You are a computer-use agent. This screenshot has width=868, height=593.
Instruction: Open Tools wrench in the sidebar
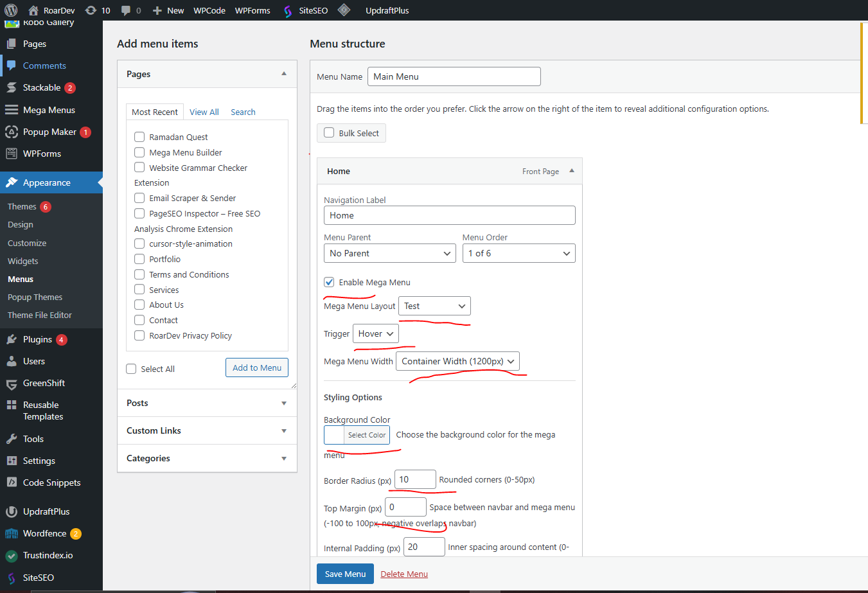pos(12,439)
